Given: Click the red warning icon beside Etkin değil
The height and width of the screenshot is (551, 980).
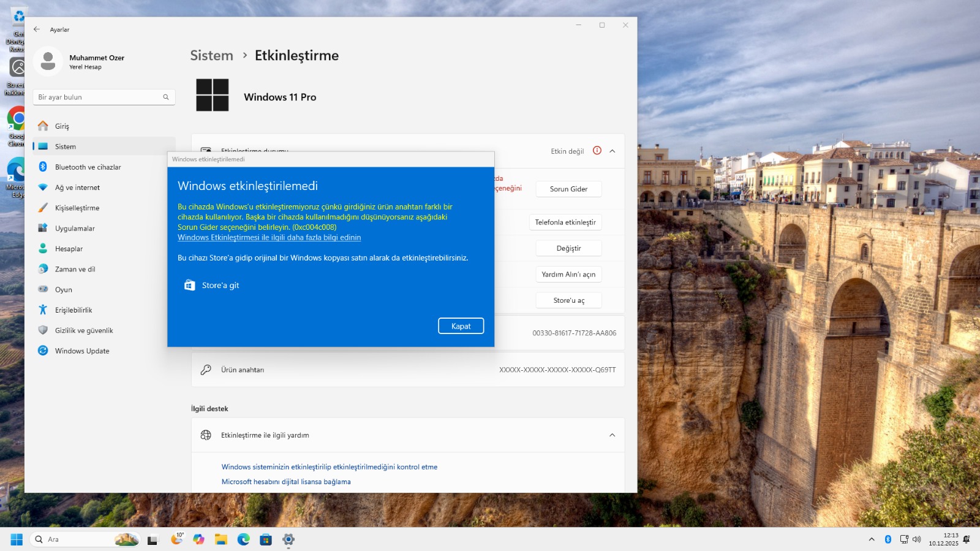Looking at the screenshot, I should [x=597, y=151].
